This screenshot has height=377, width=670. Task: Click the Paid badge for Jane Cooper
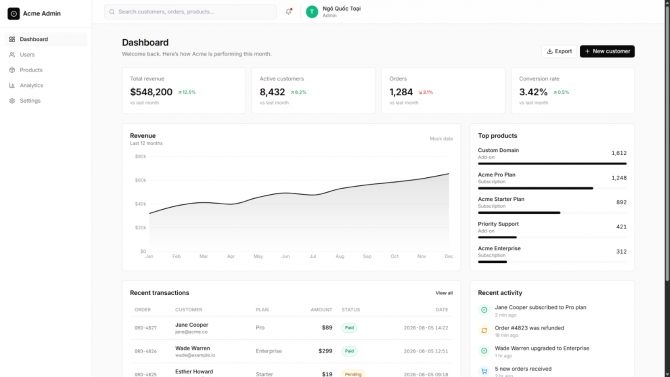[349, 328]
